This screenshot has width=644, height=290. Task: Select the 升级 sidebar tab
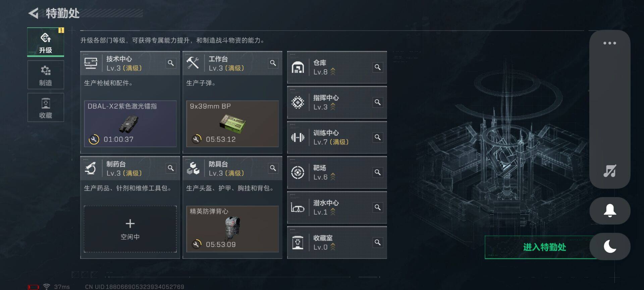(46, 42)
